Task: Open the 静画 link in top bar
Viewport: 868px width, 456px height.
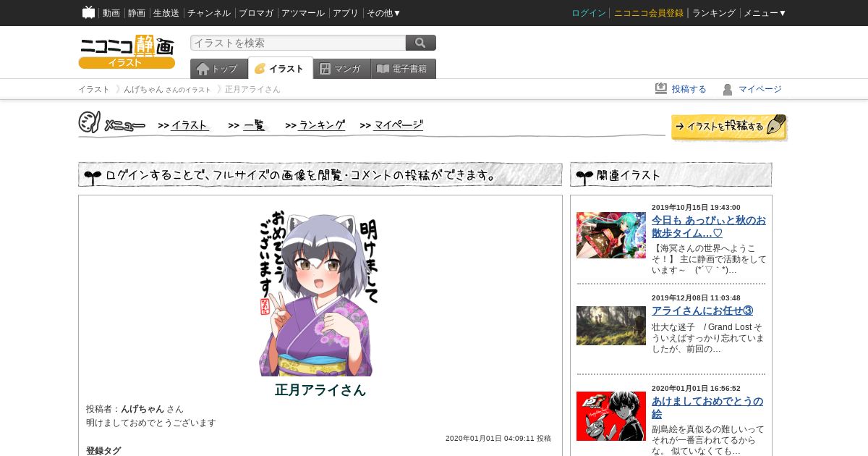Action: coord(137,13)
